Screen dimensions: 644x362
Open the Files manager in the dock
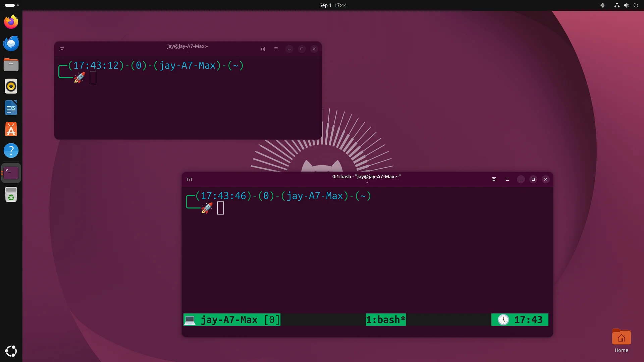pyautogui.click(x=11, y=65)
